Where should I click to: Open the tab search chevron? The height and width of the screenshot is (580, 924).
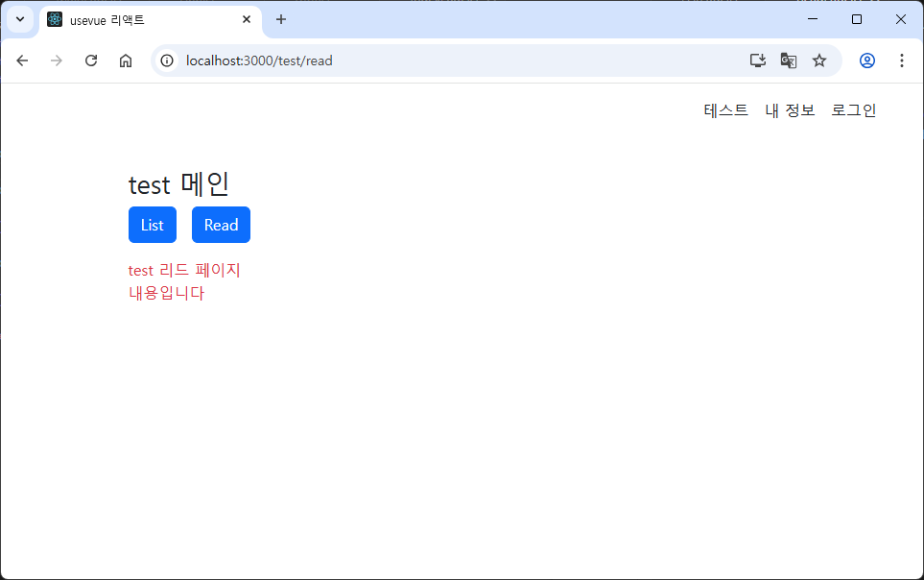pyautogui.click(x=19, y=19)
